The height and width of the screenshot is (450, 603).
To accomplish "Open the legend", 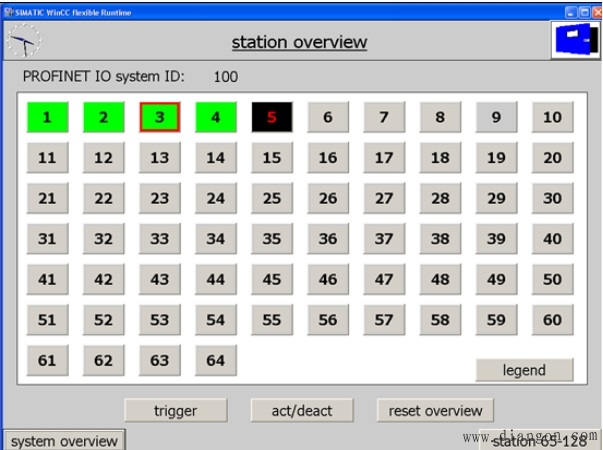I will (525, 370).
